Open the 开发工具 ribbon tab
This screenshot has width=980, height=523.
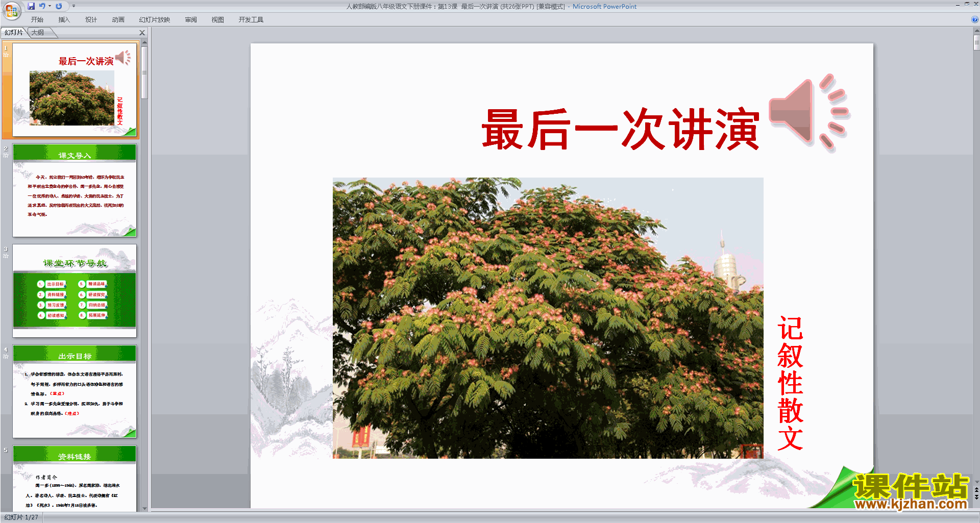tap(251, 20)
